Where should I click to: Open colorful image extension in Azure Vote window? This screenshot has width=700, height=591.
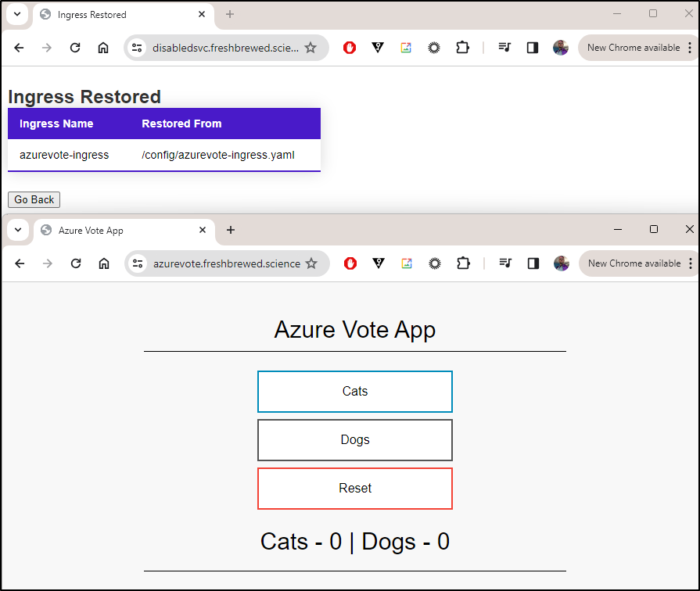point(407,263)
